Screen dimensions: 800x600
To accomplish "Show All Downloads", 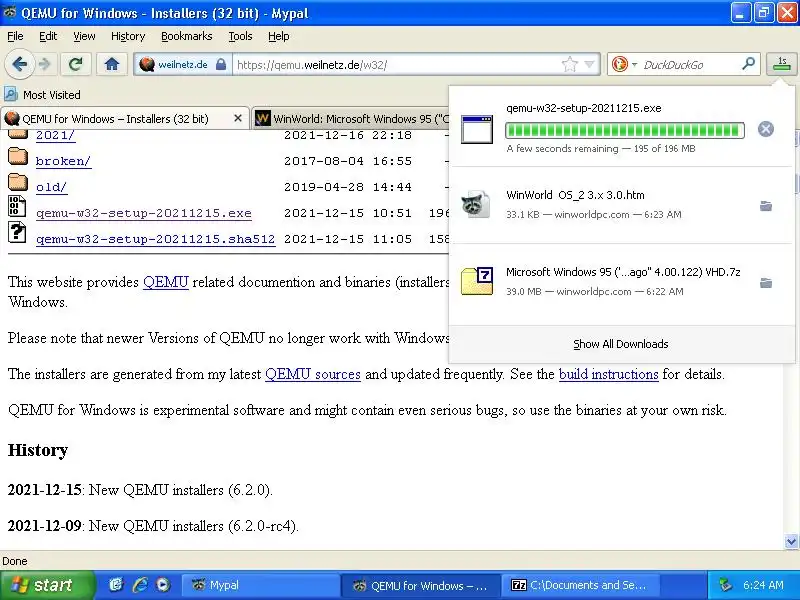I will 620,344.
